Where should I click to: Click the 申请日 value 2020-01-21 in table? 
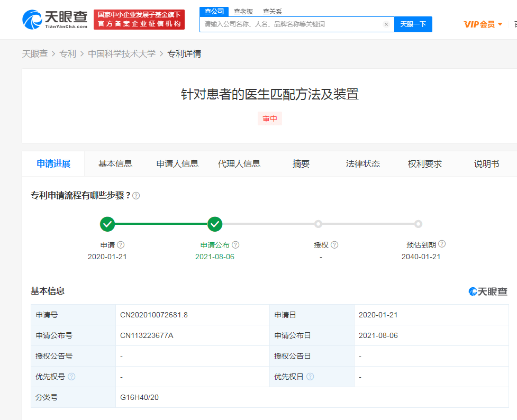coord(378,315)
